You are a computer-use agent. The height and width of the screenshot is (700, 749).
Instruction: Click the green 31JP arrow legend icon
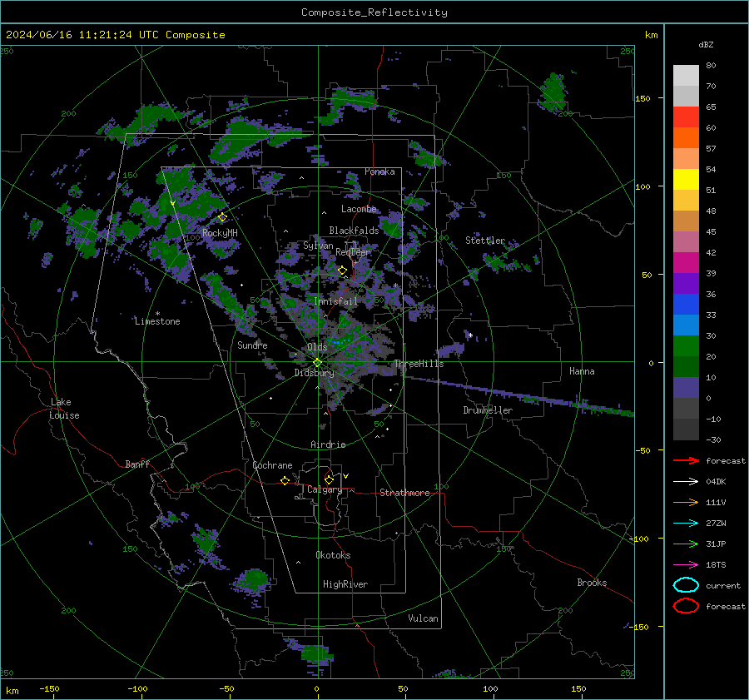(686, 544)
